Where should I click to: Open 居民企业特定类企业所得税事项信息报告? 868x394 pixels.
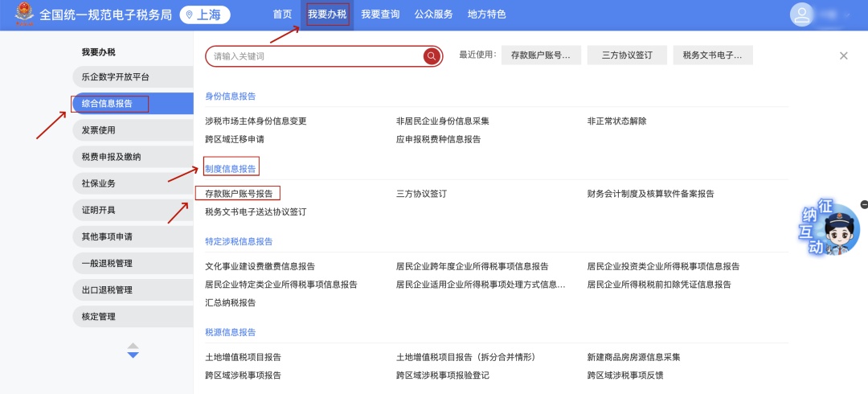click(281, 285)
